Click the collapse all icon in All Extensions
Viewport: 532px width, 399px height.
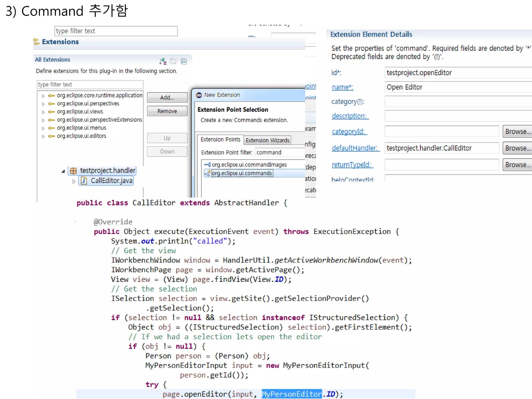pyautogui.click(x=184, y=62)
